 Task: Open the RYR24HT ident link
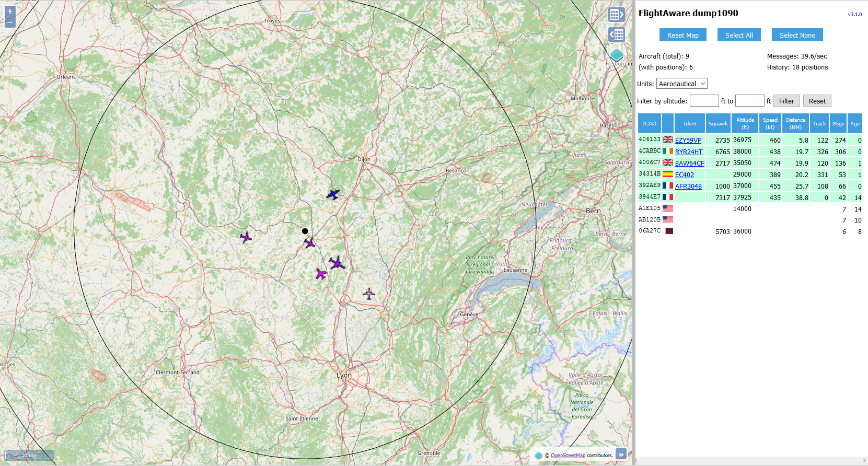[x=689, y=152]
